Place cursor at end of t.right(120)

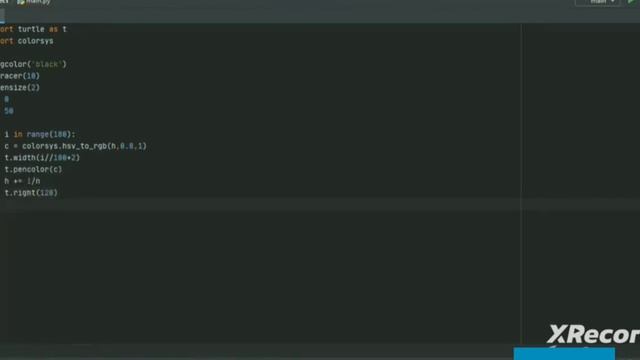pyautogui.click(x=58, y=193)
